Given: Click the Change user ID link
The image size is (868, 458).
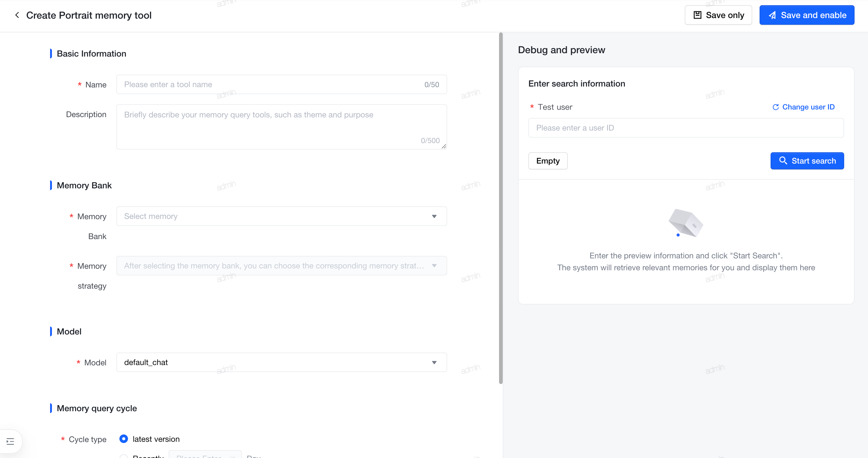Looking at the screenshot, I should 808,107.
